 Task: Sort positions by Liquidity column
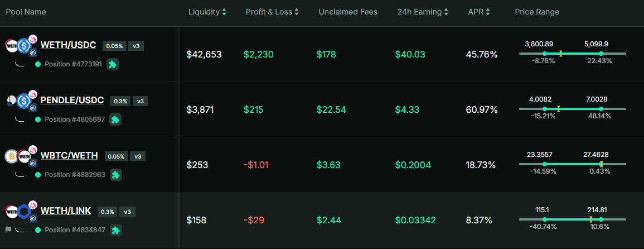click(x=207, y=12)
